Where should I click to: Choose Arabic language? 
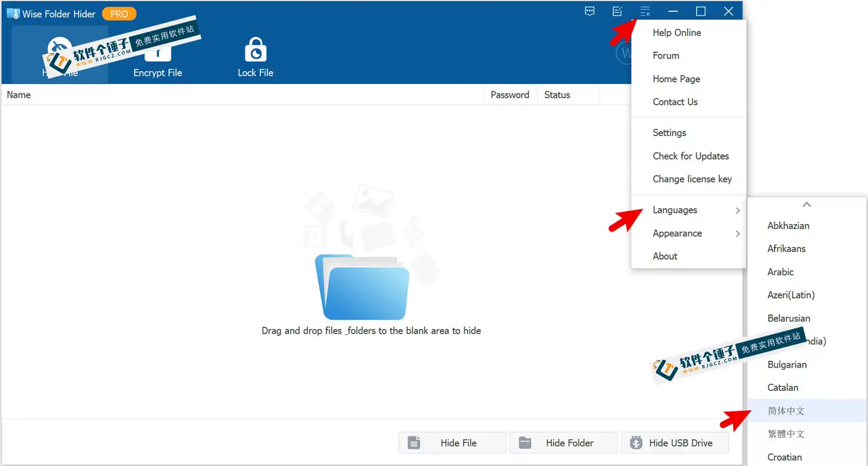pyautogui.click(x=807, y=272)
